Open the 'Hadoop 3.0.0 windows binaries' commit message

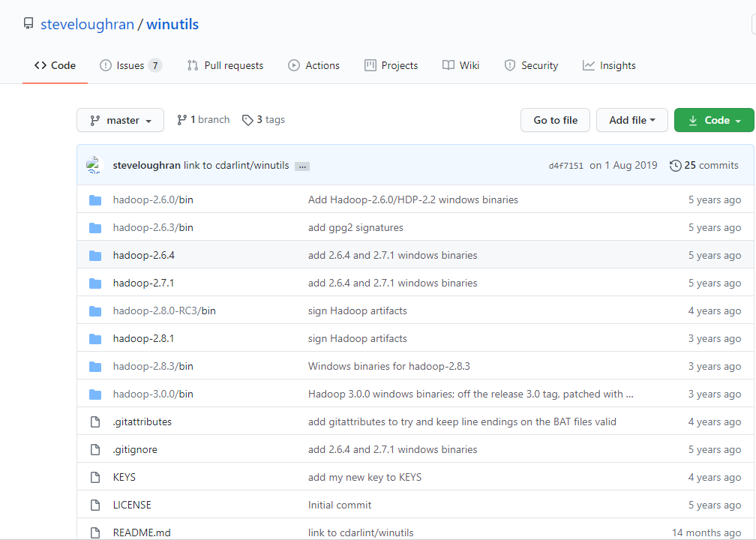point(470,394)
